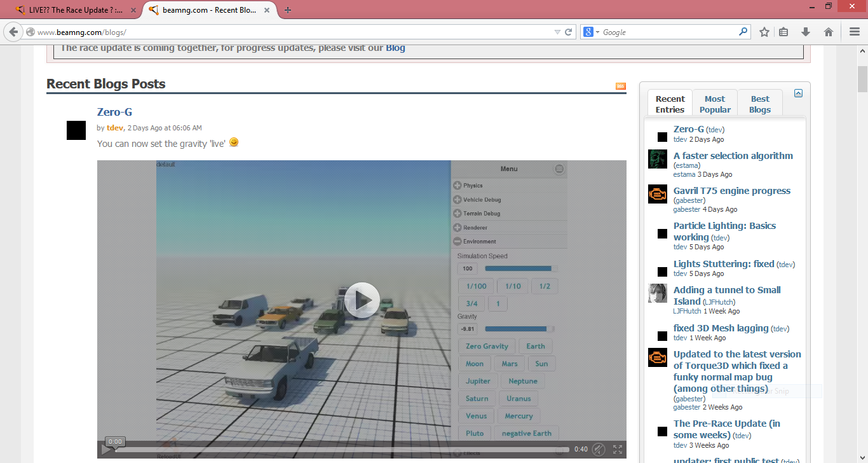Go back using the browser back arrow
This screenshot has height=463, width=868.
(13, 32)
